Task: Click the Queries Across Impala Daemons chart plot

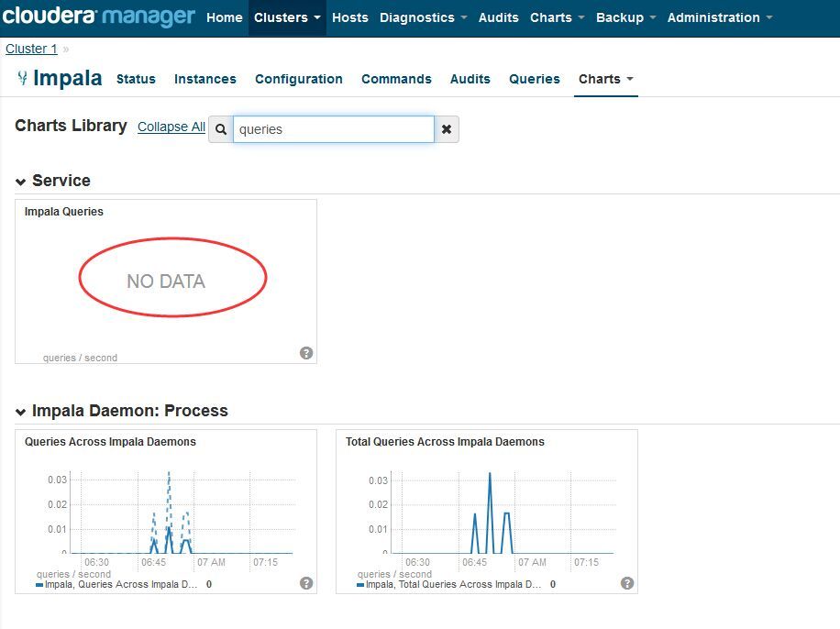Action: (x=182, y=513)
